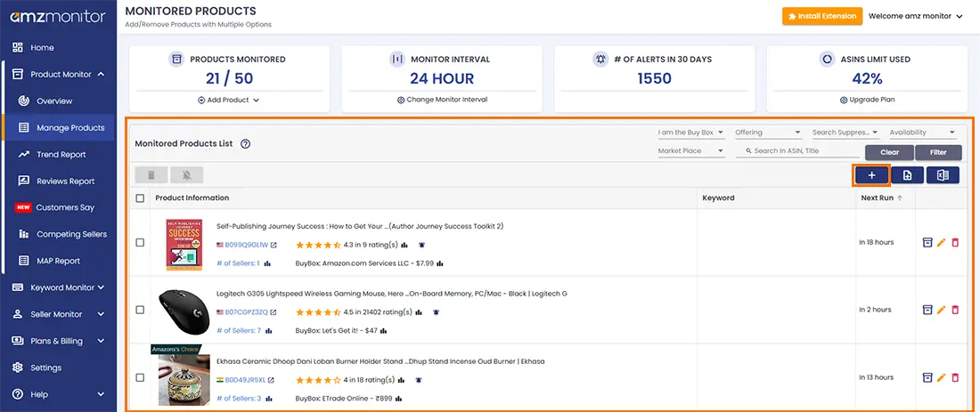Click the Logitech mouse product thumbnail

184,310
